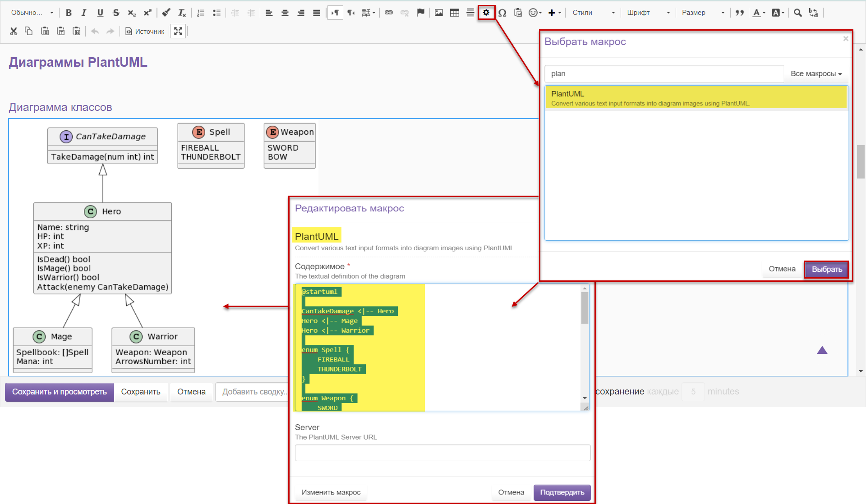This screenshot has height=504, width=866.
Task: Click the find and replace icon
Action: [x=813, y=13]
